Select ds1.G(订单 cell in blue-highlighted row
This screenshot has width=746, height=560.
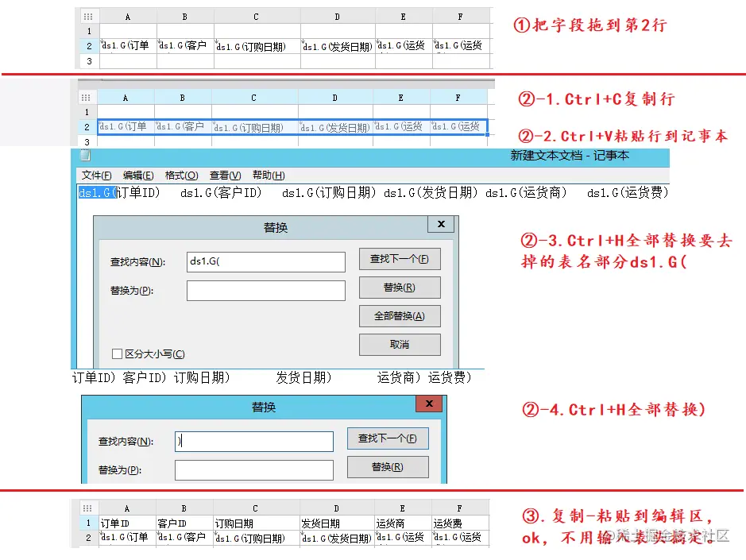pos(126,126)
